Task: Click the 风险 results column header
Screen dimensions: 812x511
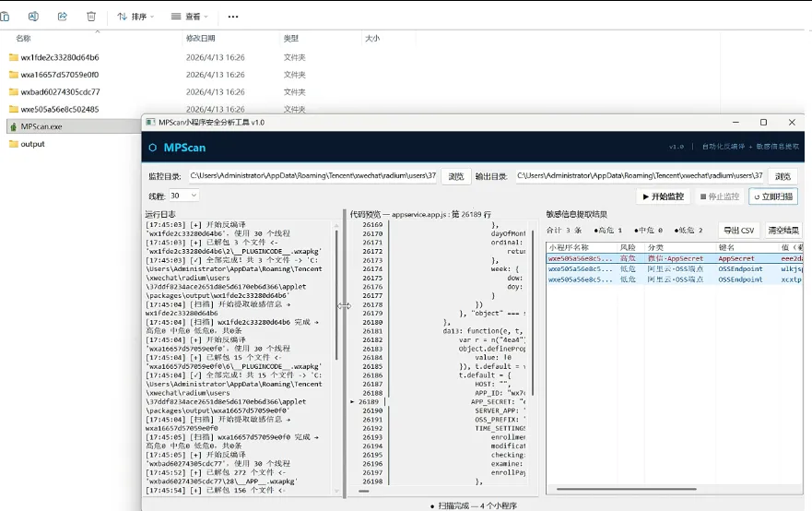Action: (x=628, y=247)
